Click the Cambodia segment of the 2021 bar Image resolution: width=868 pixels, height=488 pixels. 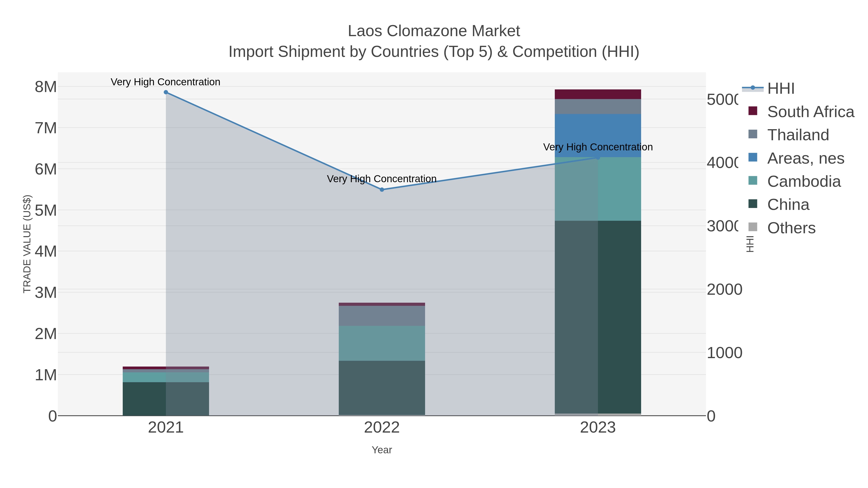[x=166, y=377]
